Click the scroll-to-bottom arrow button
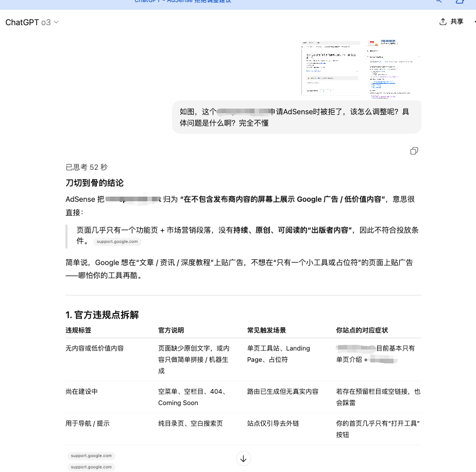The height and width of the screenshot is (472, 476). 243,459
